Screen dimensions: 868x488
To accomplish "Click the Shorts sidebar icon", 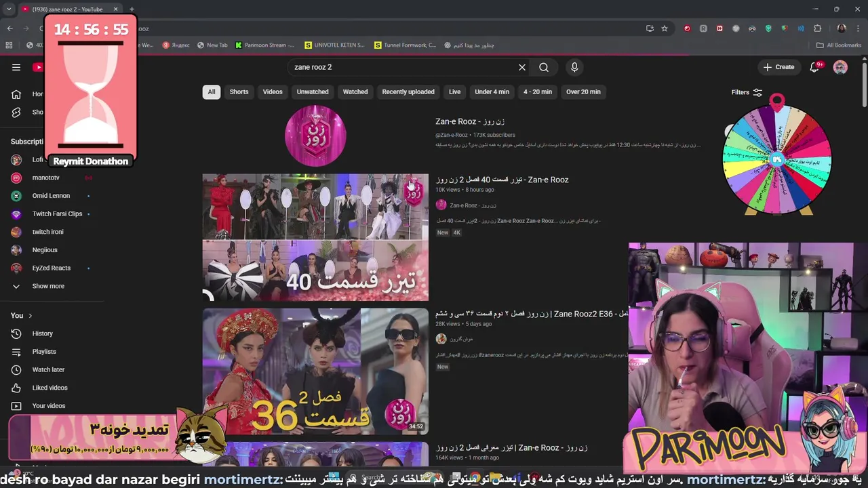I will 16,113.
